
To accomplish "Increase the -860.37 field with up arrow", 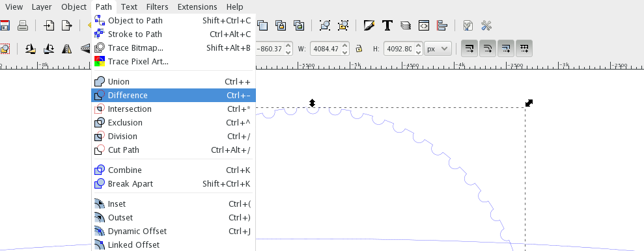I will tap(288, 46).
